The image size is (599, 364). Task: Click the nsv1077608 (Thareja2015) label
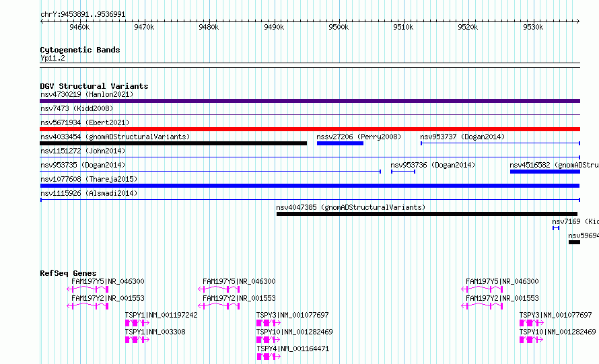(x=89, y=179)
